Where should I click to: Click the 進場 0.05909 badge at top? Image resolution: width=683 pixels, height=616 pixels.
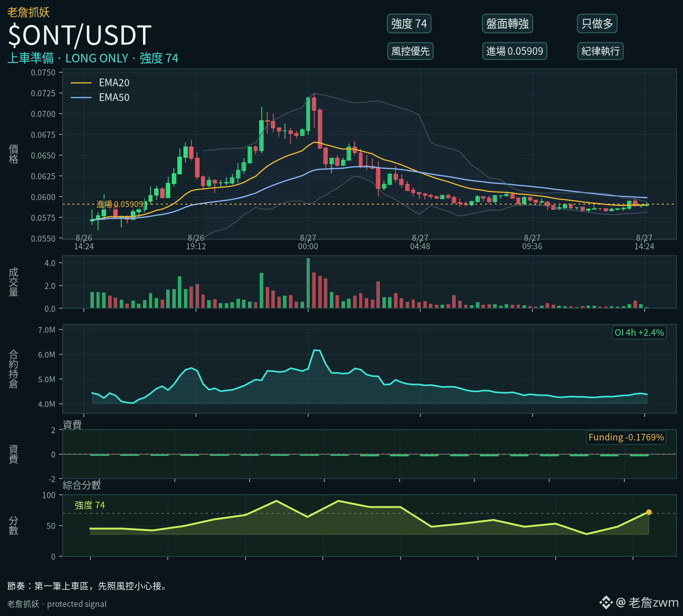(x=515, y=51)
